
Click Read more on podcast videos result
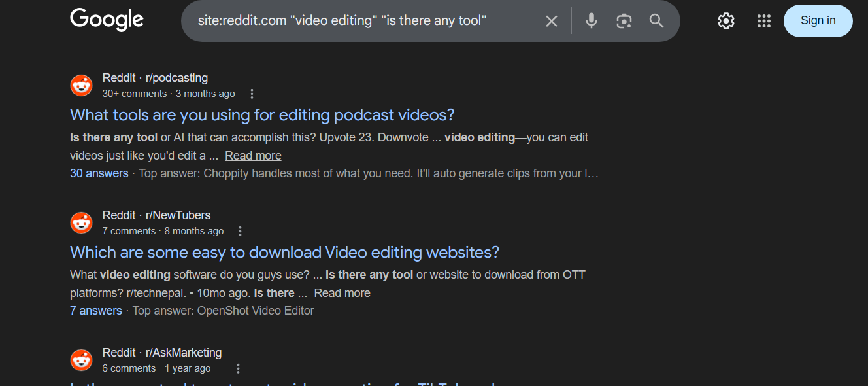point(253,156)
